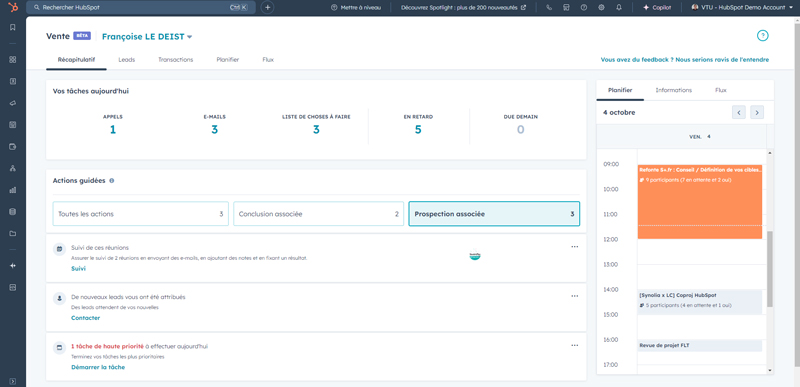Open the help question icon in top bar

[584, 8]
